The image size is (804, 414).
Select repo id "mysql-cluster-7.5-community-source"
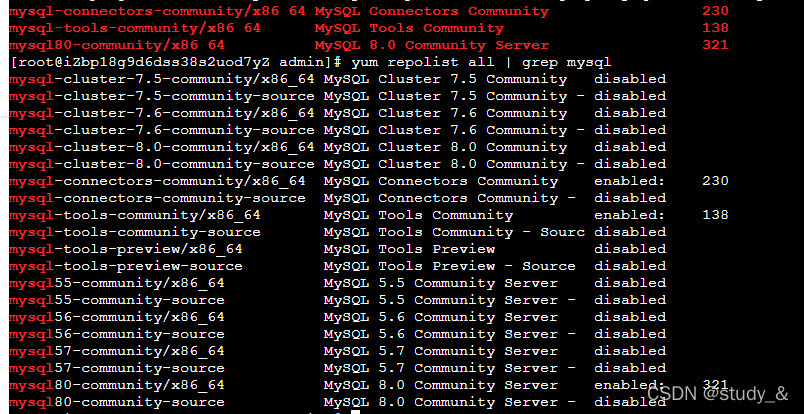tap(162, 96)
